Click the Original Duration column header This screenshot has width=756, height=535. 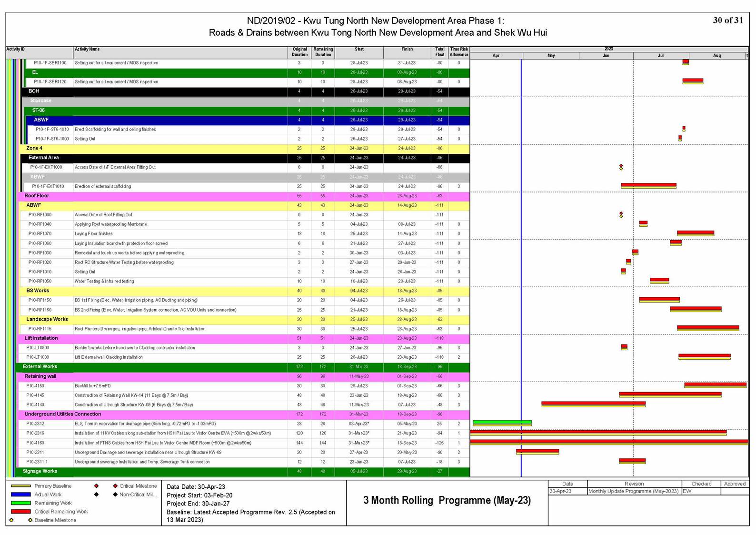(299, 52)
